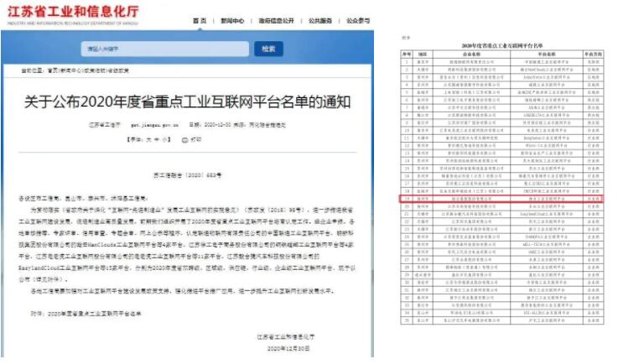Open the 首页 tab in top navigation
The width and height of the screenshot is (618, 364).
pos(199,20)
